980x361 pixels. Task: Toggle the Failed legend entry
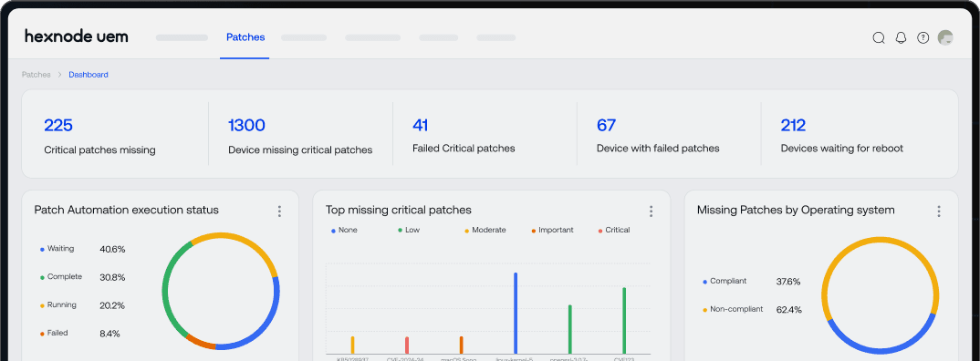click(x=54, y=333)
